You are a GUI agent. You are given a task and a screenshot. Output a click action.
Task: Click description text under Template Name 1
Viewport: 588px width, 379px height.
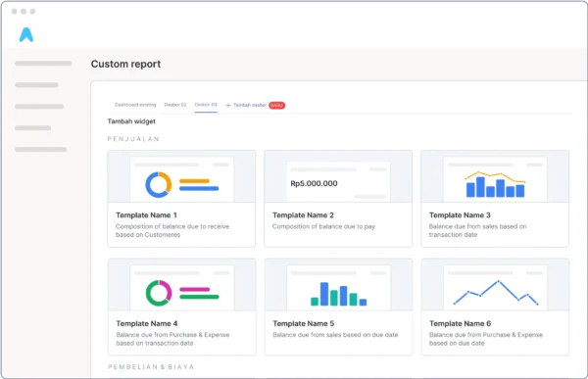[x=172, y=230]
